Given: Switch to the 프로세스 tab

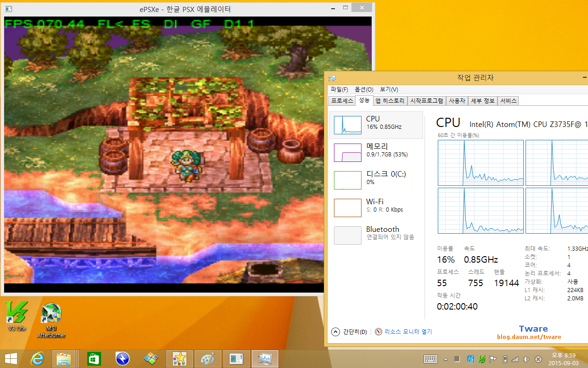Looking at the screenshot, I should (342, 101).
